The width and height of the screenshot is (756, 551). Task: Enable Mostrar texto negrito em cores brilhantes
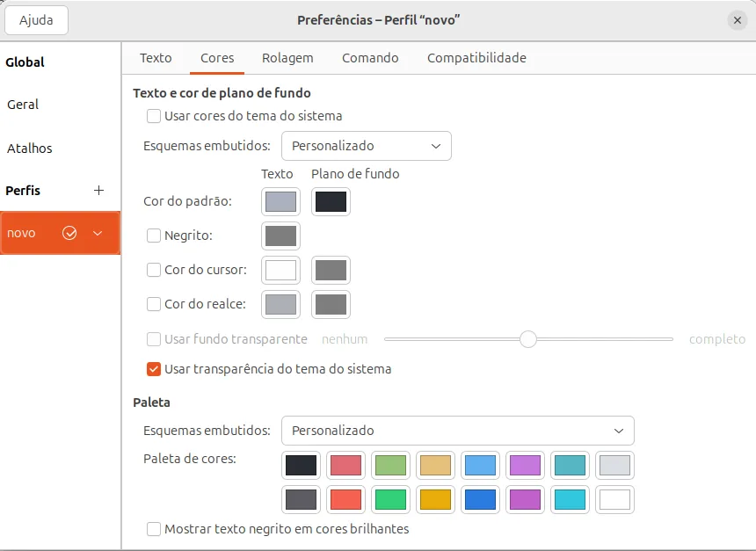pos(154,529)
